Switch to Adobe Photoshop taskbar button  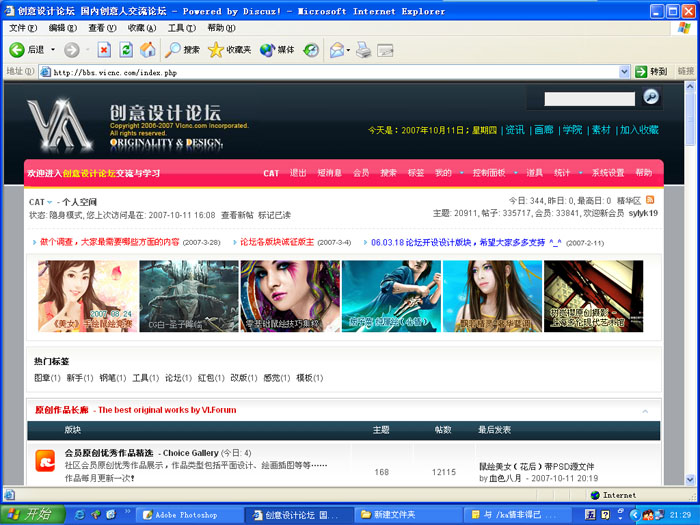tap(189, 515)
